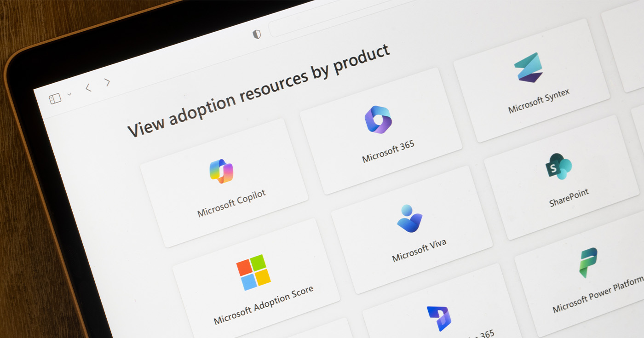The image size is (644, 338).
Task: Open the privacy shield icon in toolbar
Action: pos(257,34)
